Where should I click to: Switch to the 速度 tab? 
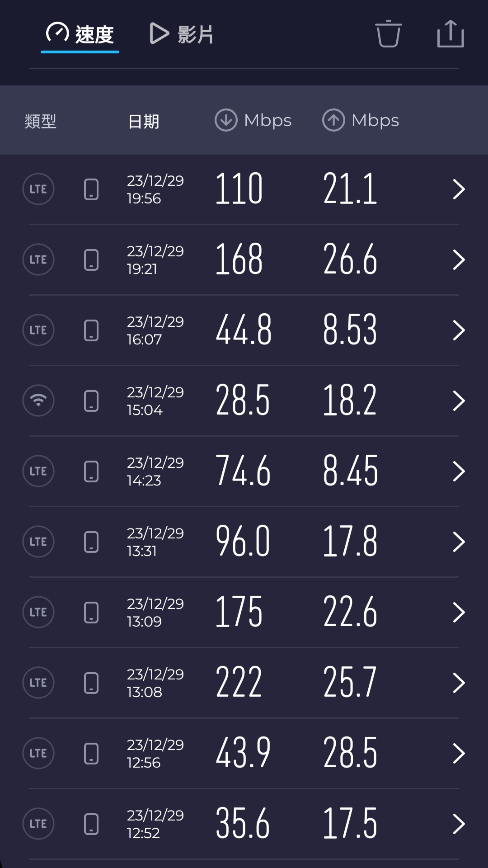[80, 34]
